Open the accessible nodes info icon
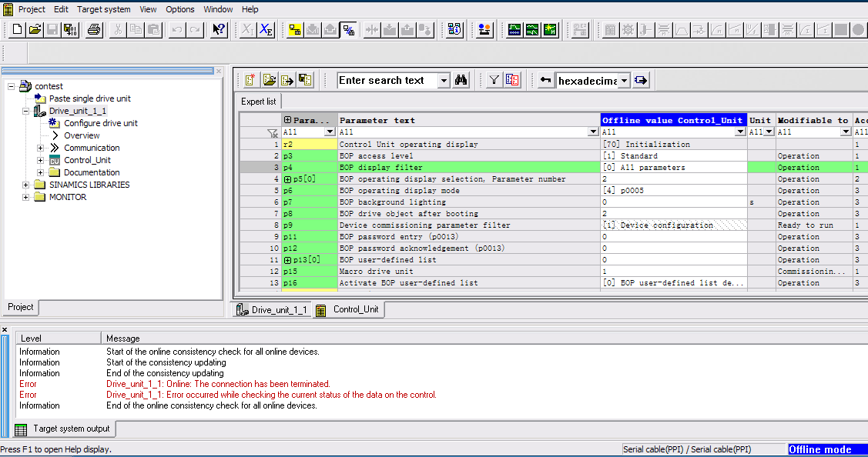 pyautogui.click(x=454, y=29)
